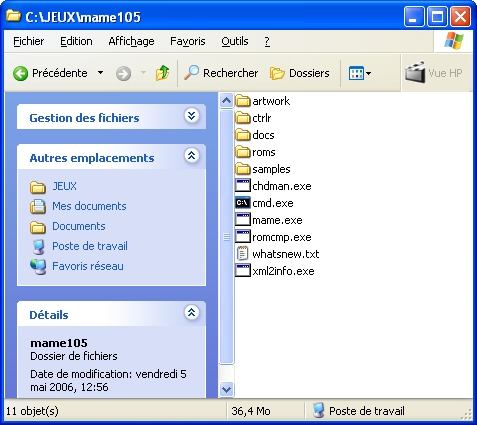
Task: Click the cmd.exe file name
Action: coord(273,203)
